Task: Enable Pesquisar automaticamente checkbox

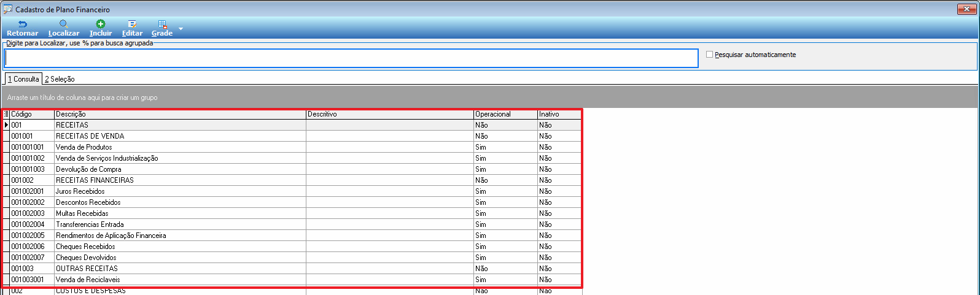Action: 709,55
